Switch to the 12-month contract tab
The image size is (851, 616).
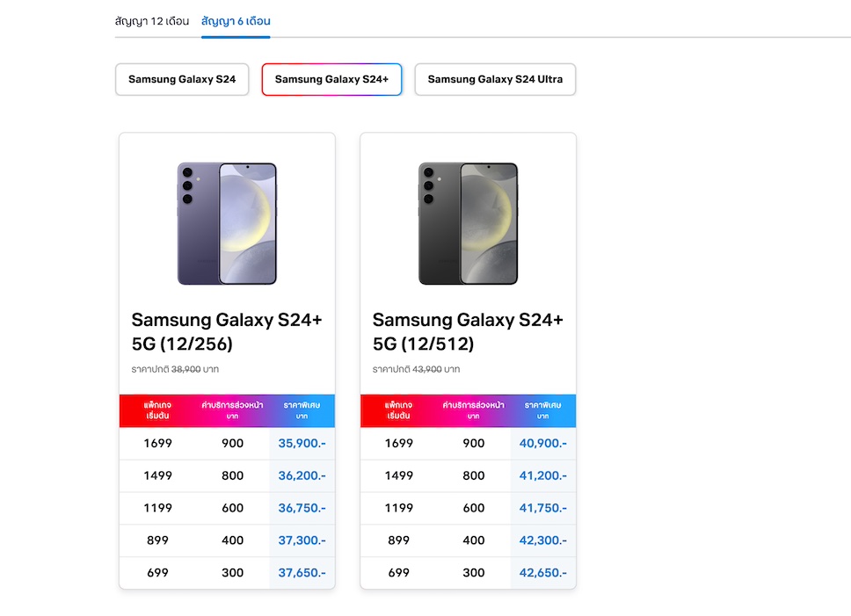(x=152, y=21)
